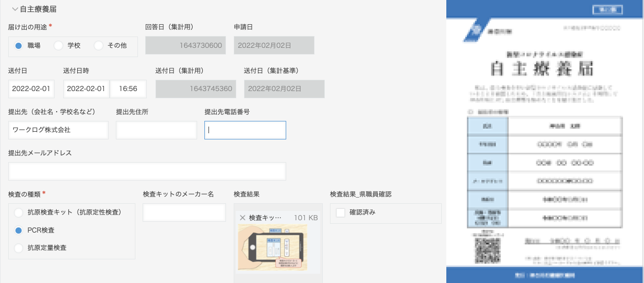This screenshot has width=644, height=283.
Task: Click the 検査キットのメーカー名 field
Action: pos(184,213)
